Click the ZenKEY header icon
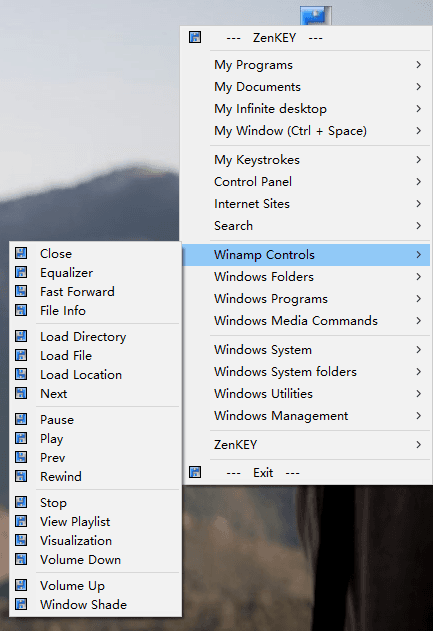 195,37
